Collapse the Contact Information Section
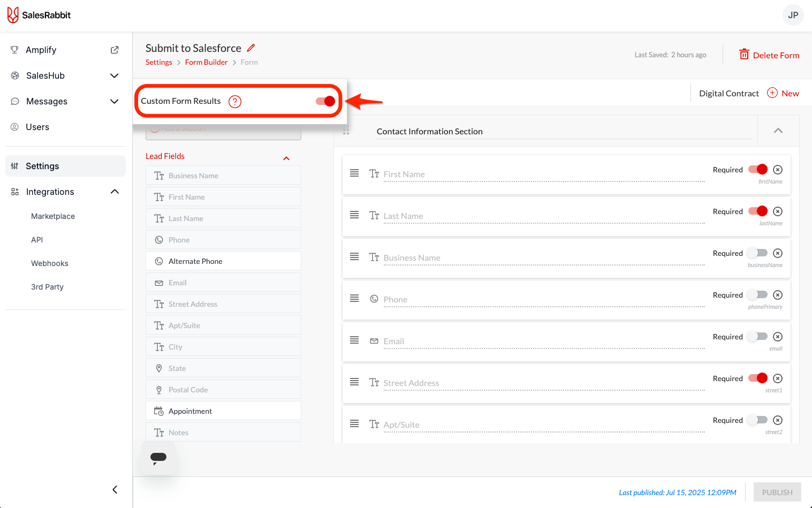The image size is (812, 508). pyautogui.click(x=778, y=131)
